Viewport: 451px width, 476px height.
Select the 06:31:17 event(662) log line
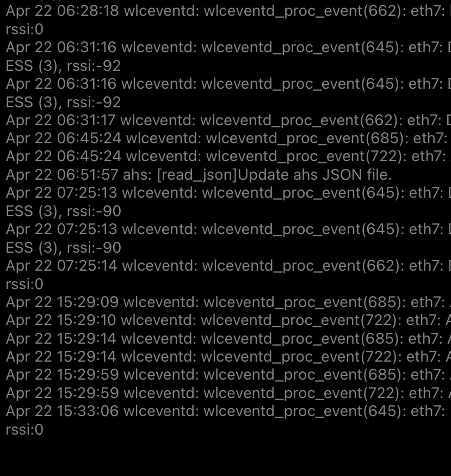228,120
